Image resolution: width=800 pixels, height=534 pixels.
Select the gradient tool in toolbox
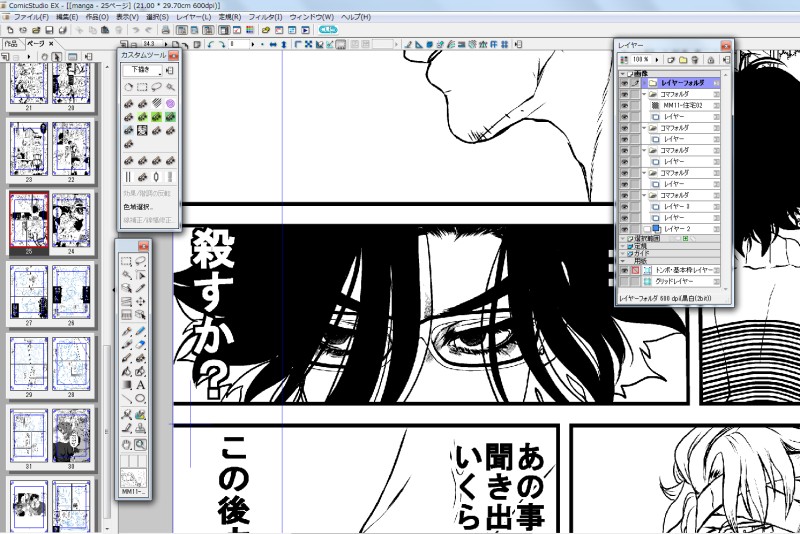tap(126, 385)
